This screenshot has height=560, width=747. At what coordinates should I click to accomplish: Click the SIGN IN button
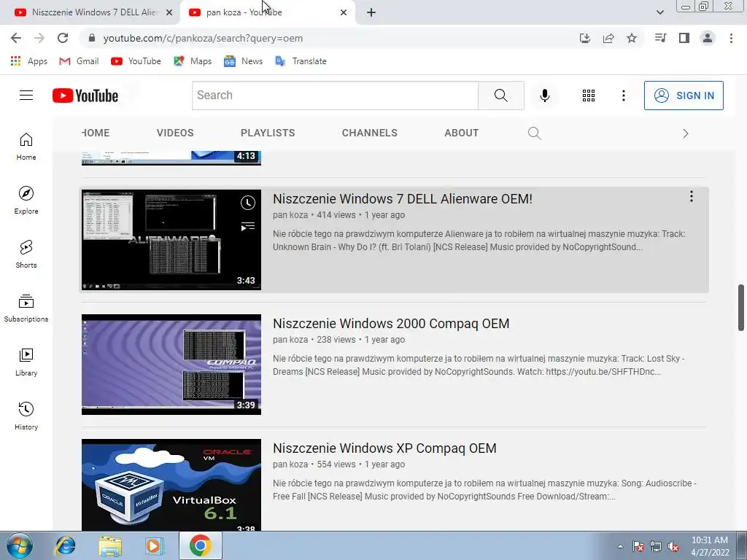(x=684, y=96)
